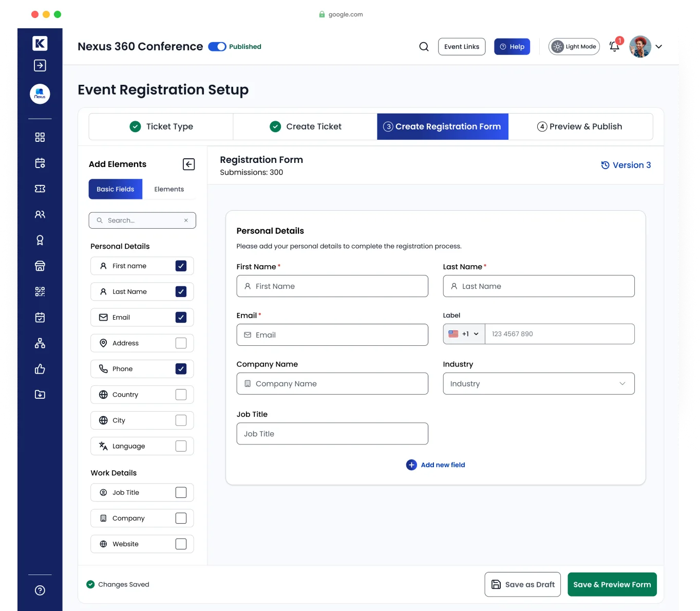Check the Country checkbox
The width and height of the screenshot is (700, 611).
pos(181,394)
